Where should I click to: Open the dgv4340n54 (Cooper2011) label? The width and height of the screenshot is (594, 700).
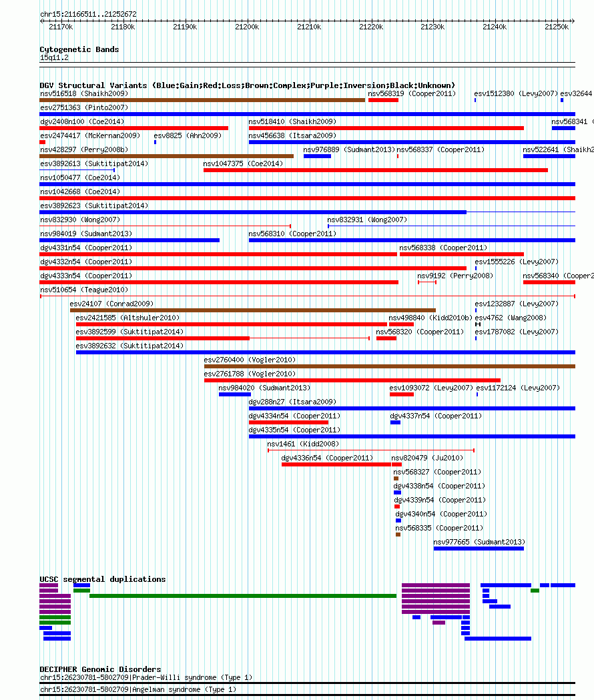(442, 514)
